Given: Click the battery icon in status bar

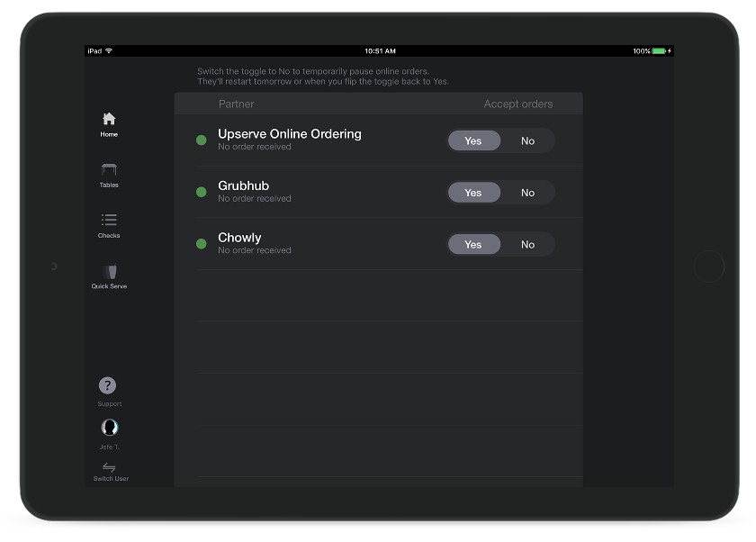Looking at the screenshot, I should [x=659, y=51].
